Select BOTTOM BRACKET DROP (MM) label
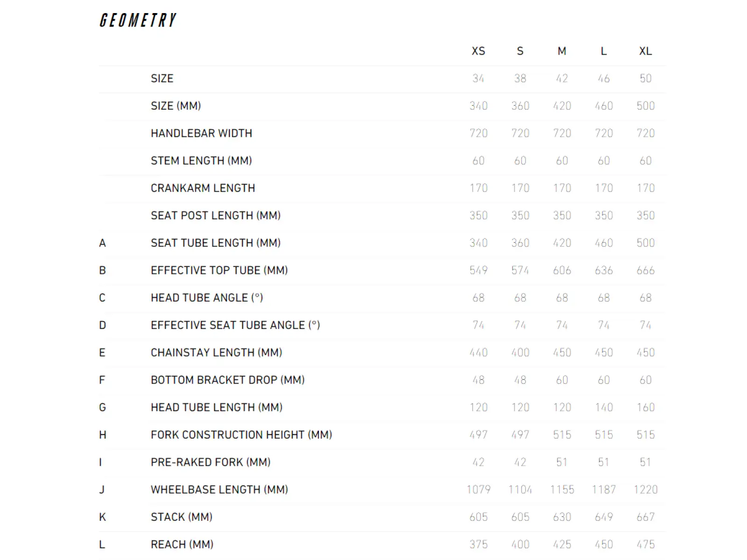747x560 pixels. (x=227, y=380)
